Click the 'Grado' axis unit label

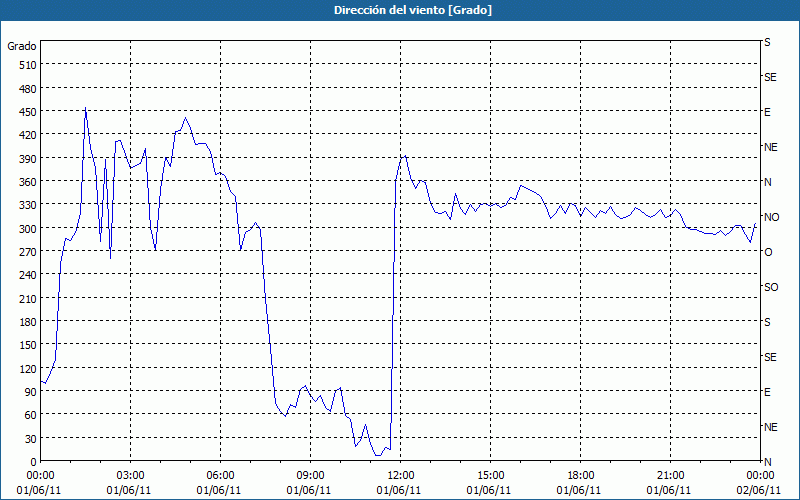point(22,46)
